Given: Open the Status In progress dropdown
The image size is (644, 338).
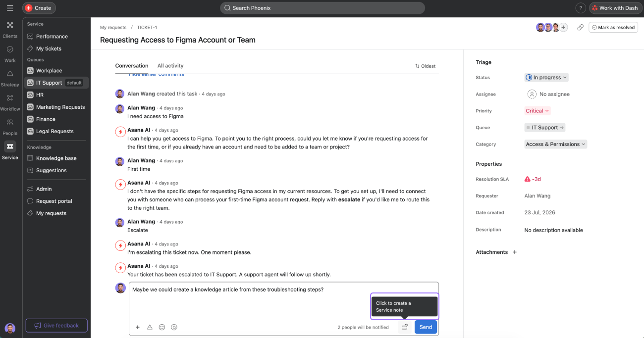Looking at the screenshot, I should [x=546, y=77].
